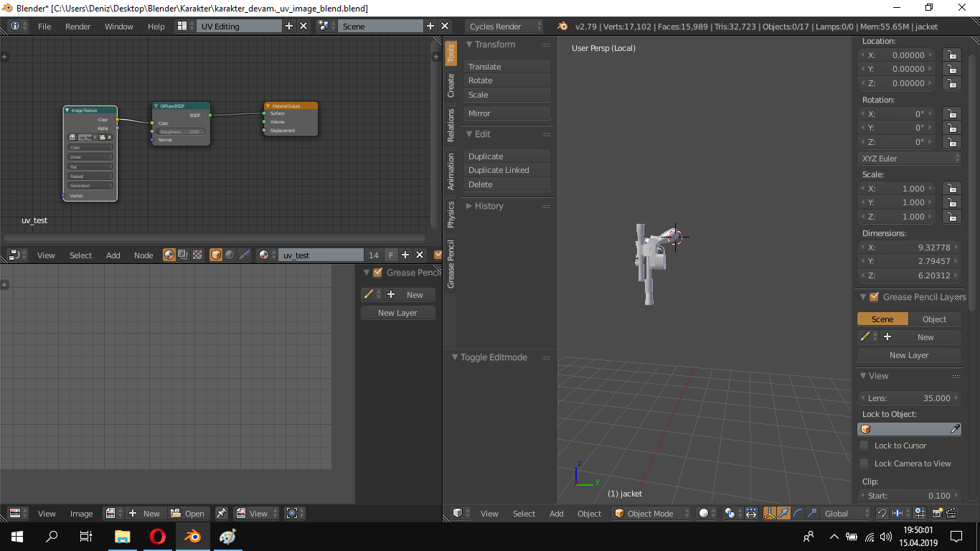Click the render camera icon in 3D view header
The image size is (980, 551).
tap(938, 513)
